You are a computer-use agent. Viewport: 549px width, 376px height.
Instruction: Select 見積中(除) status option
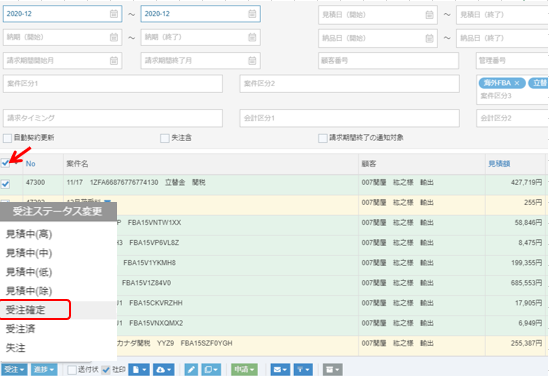pos(58,291)
